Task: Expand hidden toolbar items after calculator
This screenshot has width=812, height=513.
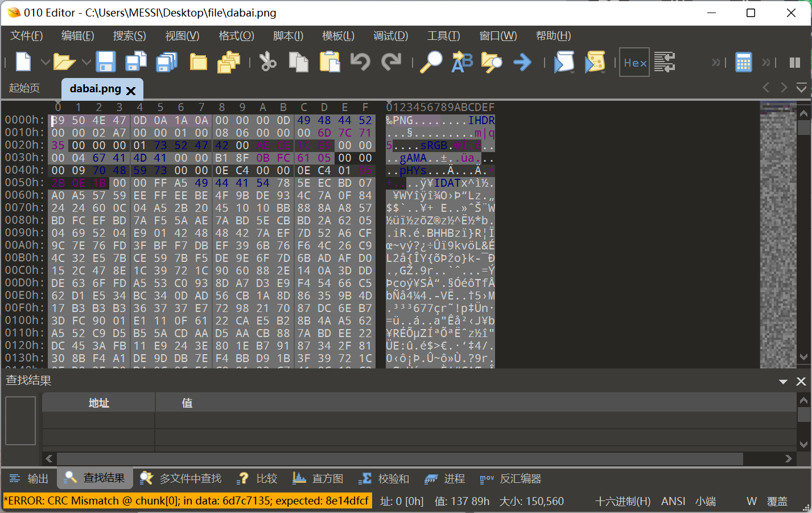Action: click(x=766, y=62)
